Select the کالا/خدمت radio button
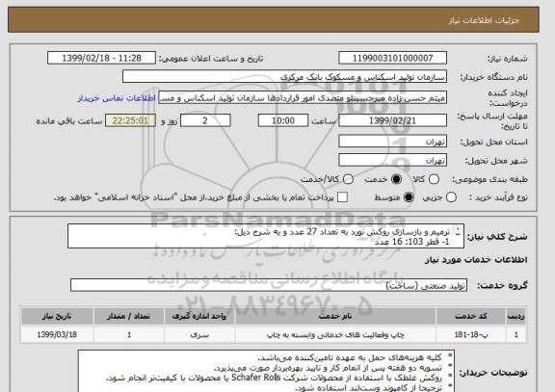Screen dimensions: 555x392 (348, 179)
